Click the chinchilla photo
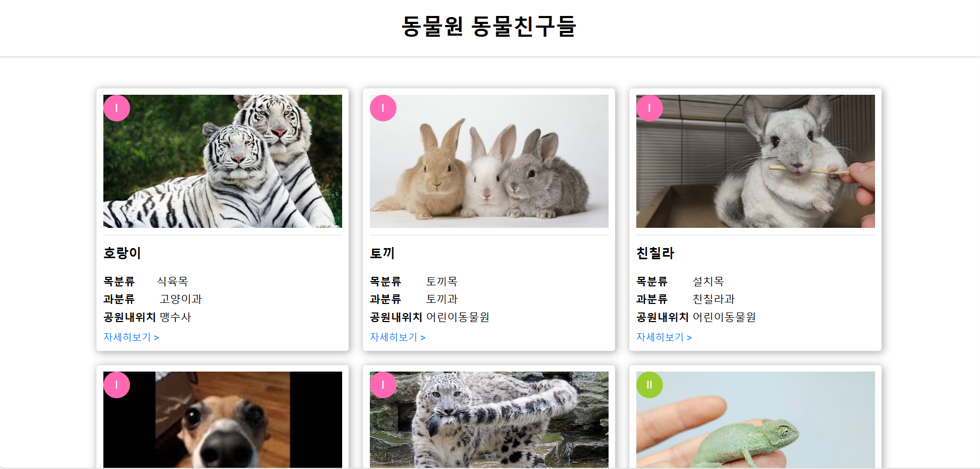Image resolution: width=980 pixels, height=469 pixels. [756, 161]
